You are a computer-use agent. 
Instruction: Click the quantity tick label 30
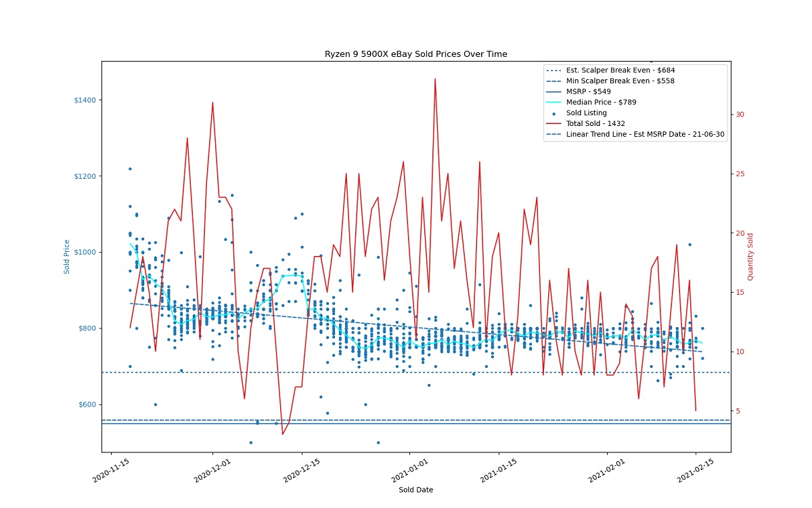[740, 114]
